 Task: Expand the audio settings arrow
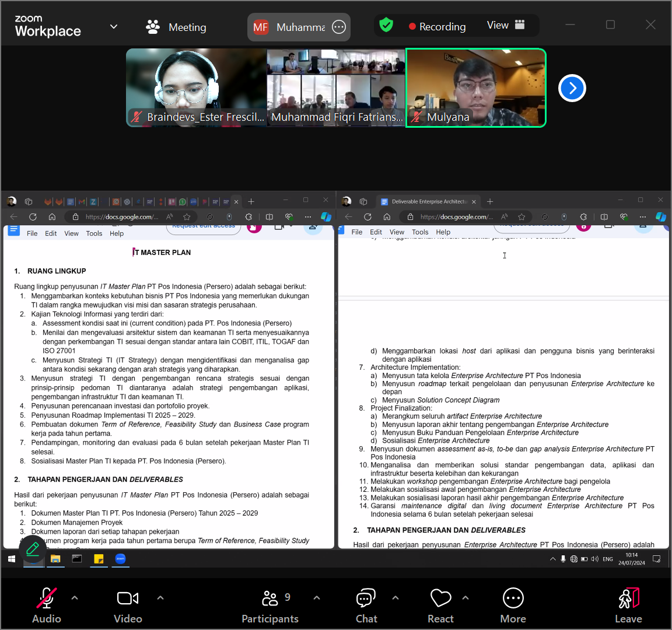coord(75,597)
